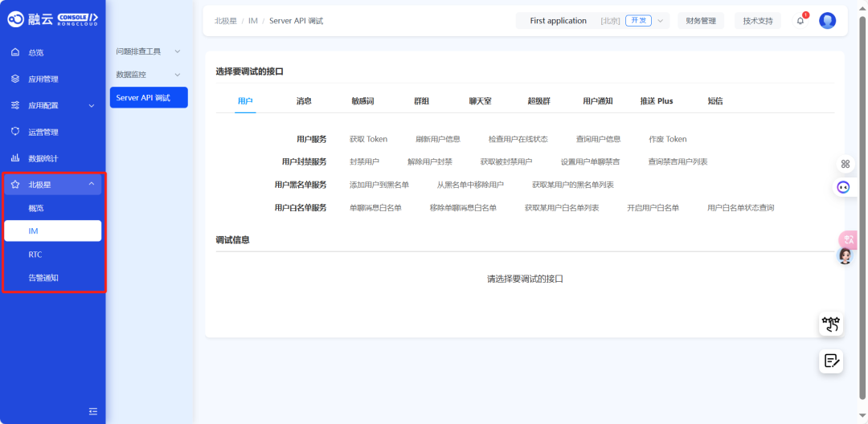Switch to the 聊天室 tab

[480, 101]
